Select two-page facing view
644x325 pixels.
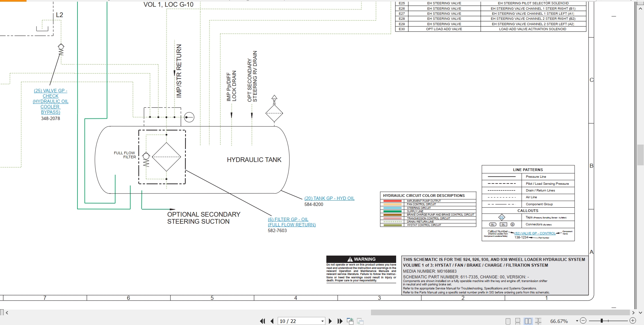click(528, 321)
